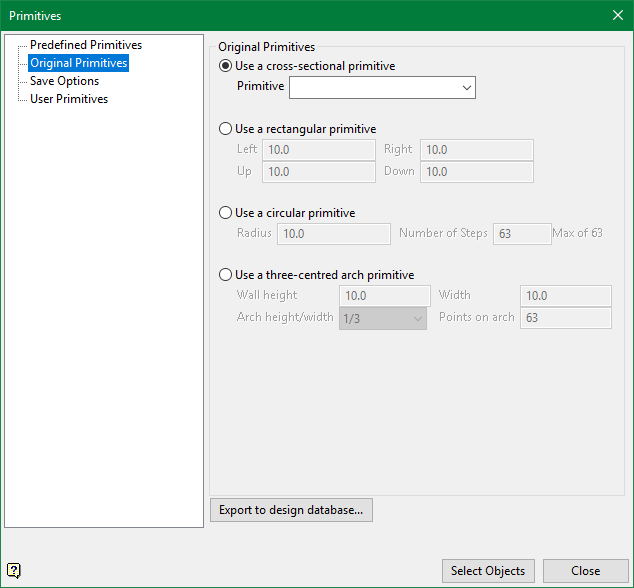The image size is (634, 588).
Task: Open the Arch height/width dropdown
Action: (383, 318)
